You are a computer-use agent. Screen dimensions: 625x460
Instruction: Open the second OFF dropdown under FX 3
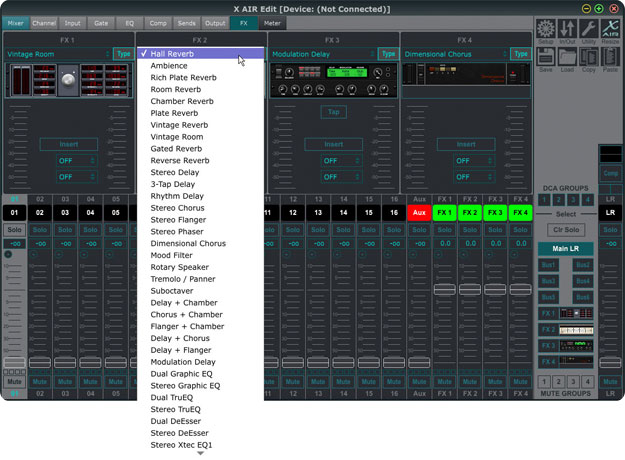click(341, 177)
